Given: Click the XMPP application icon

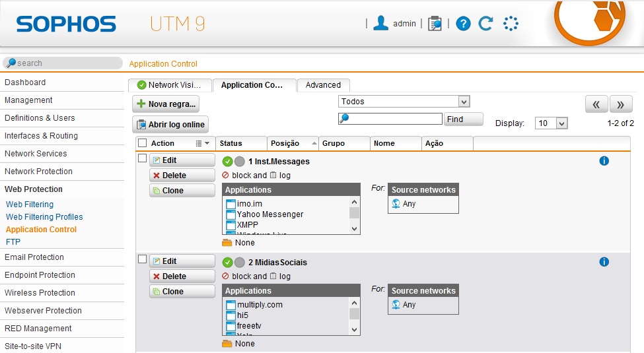Looking at the screenshot, I should pos(231,225).
